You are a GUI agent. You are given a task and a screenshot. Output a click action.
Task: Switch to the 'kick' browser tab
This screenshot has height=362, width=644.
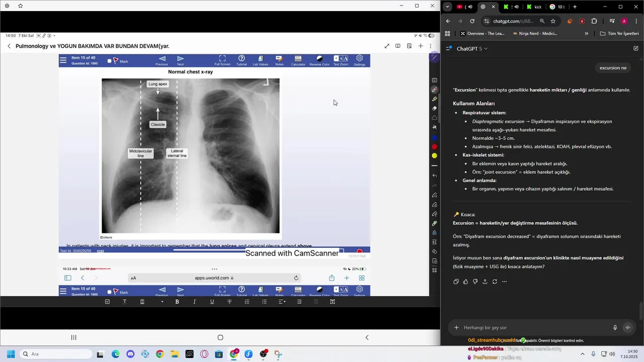535,7
